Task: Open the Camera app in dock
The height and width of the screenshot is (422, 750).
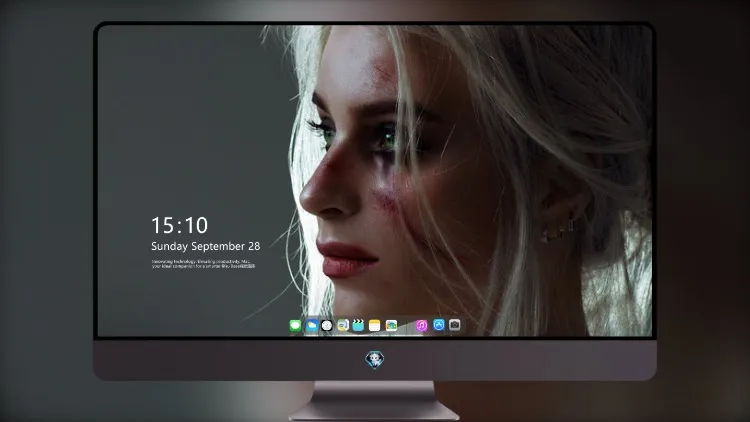Action: pos(454,325)
